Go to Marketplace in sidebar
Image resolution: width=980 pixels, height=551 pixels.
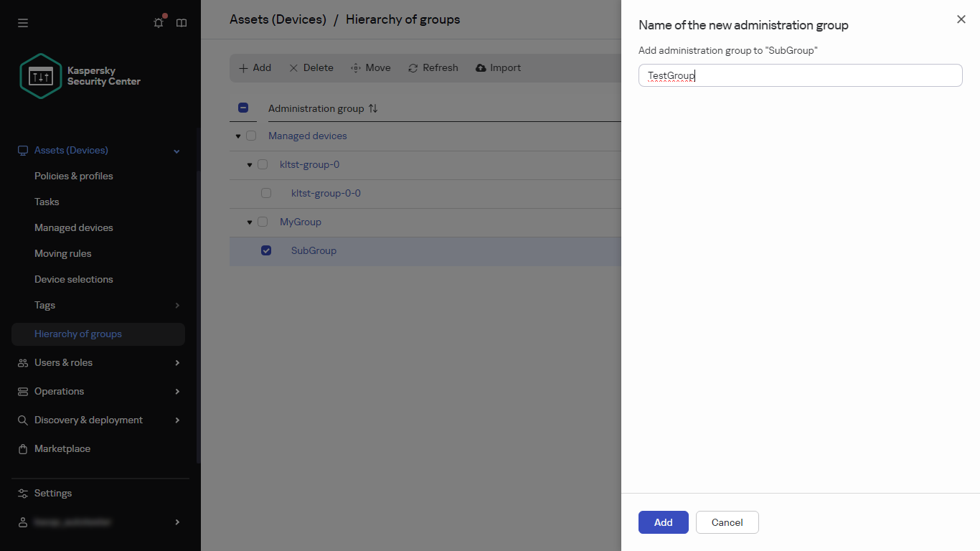62,448
